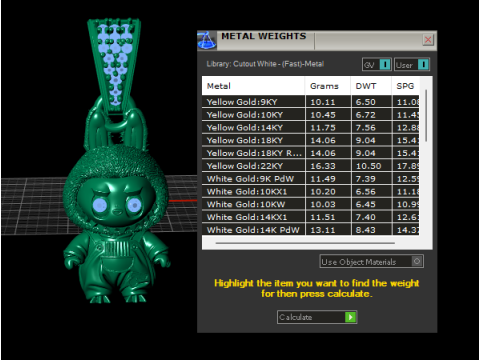
Task: Click the green bunny pendant model
Action: [x=117, y=200]
